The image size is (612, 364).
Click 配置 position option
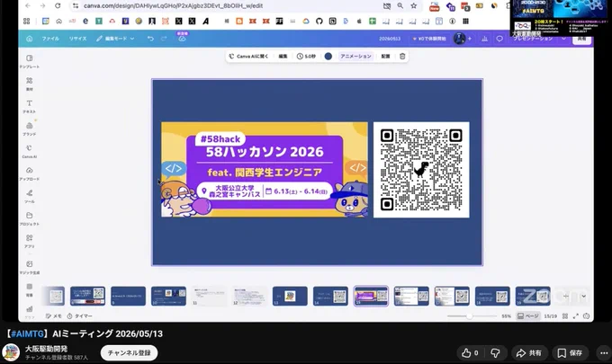pyautogui.click(x=385, y=56)
